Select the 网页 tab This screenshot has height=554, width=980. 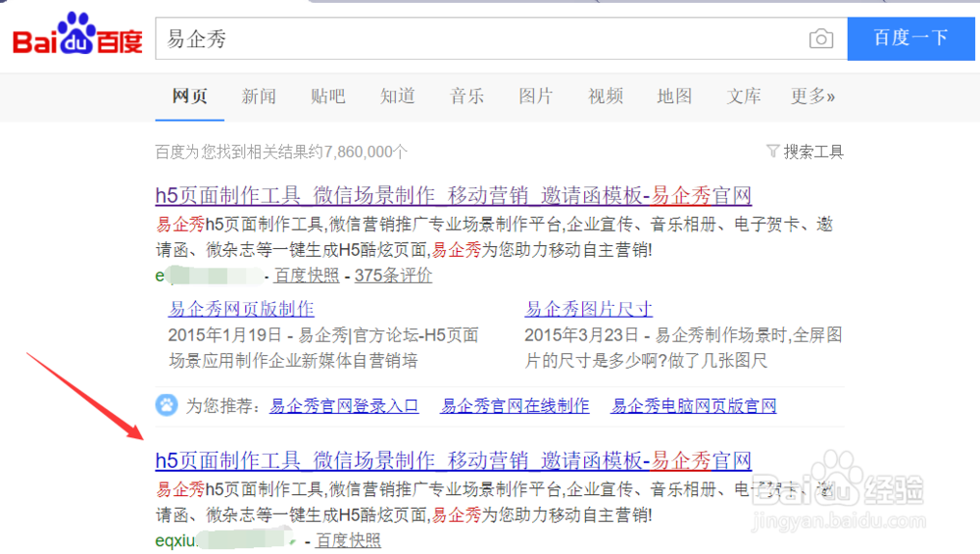click(x=190, y=96)
